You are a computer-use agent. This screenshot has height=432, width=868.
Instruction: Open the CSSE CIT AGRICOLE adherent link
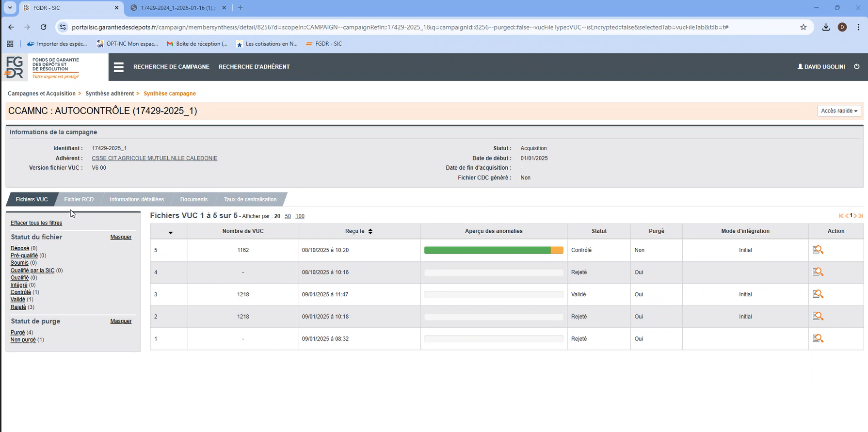pyautogui.click(x=154, y=159)
